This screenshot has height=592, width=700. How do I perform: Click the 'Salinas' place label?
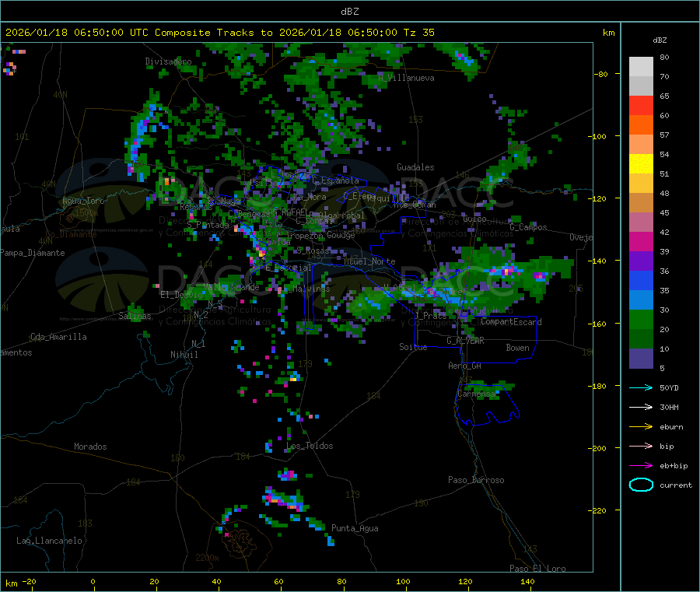click(x=135, y=316)
